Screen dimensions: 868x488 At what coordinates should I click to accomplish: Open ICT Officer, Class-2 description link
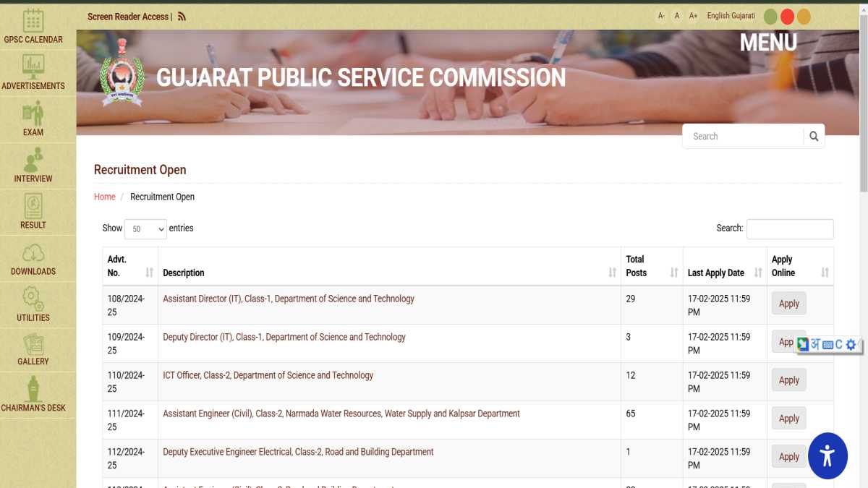click(x=268, y=375)
